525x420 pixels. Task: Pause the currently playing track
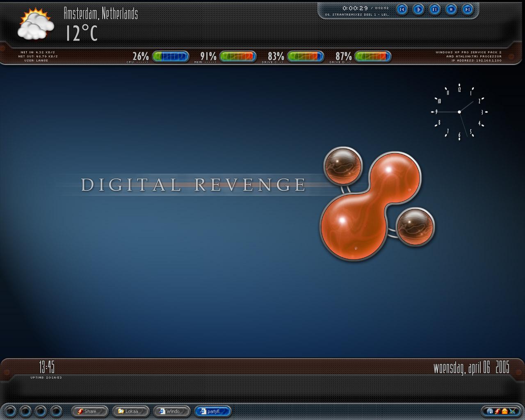435,9
